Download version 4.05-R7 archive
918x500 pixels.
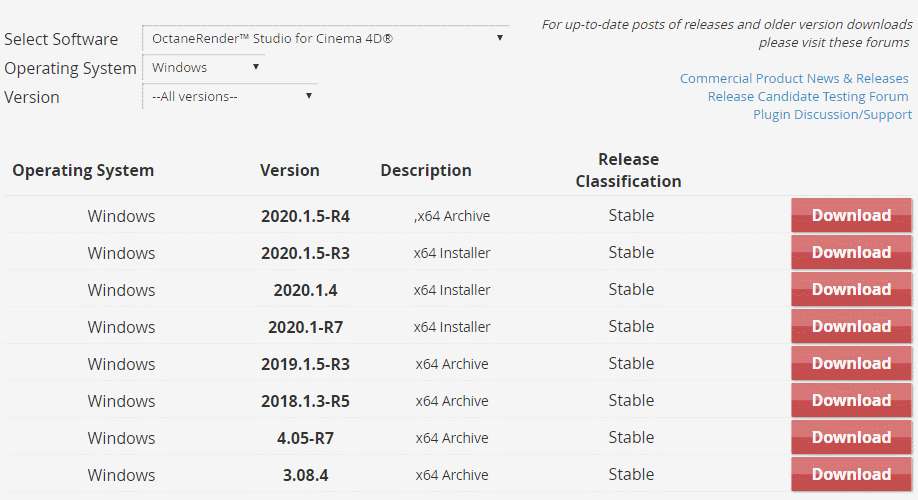click(851, 438)
